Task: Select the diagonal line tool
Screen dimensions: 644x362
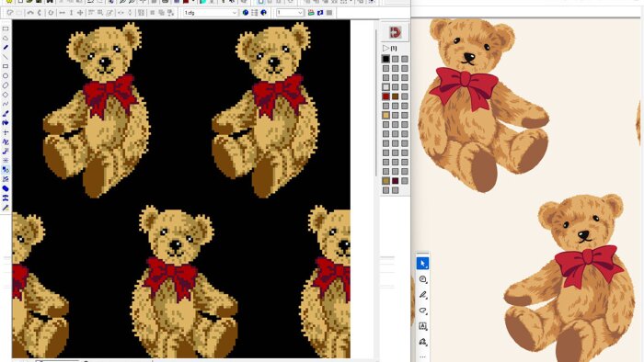Action: tap(6, 57)
